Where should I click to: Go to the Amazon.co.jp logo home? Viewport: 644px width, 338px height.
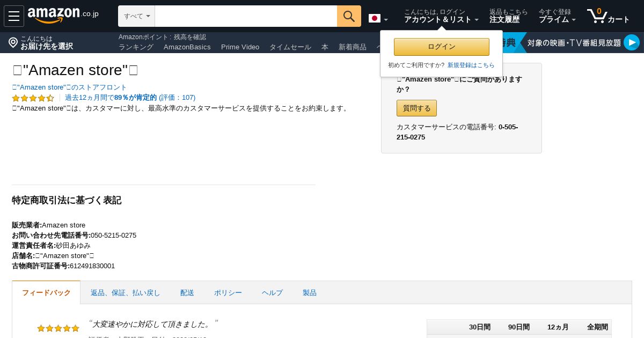pyautogui.click(x=63, y=15)
